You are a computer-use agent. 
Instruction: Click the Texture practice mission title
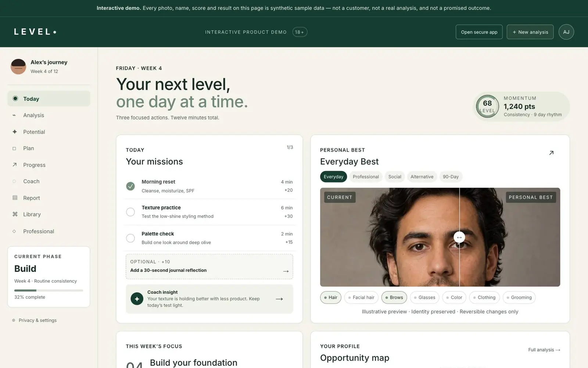pyautogui.click(x=161, y=208)
